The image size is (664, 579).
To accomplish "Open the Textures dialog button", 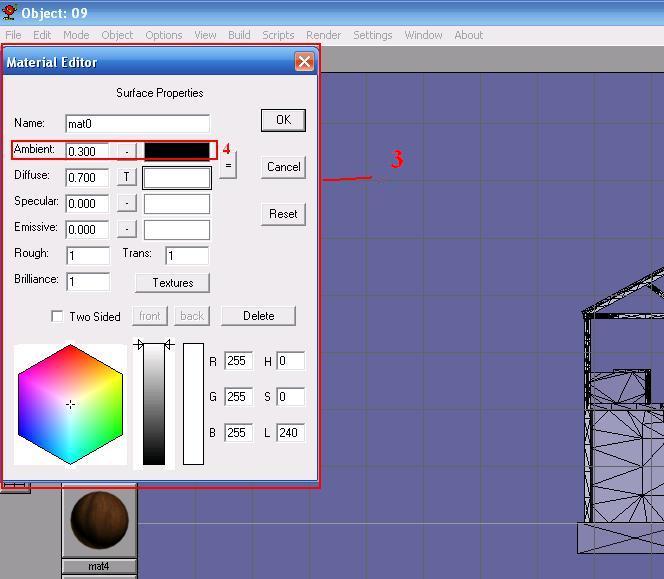I will point(172,283).
